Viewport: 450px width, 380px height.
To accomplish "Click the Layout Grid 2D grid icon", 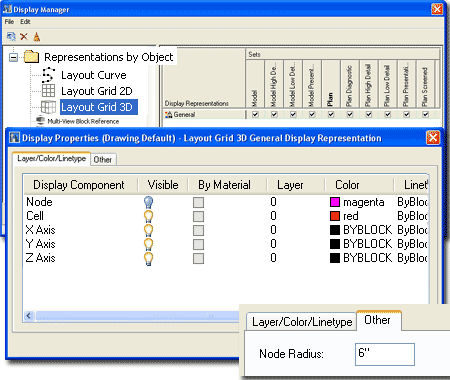I will (48, 90).
